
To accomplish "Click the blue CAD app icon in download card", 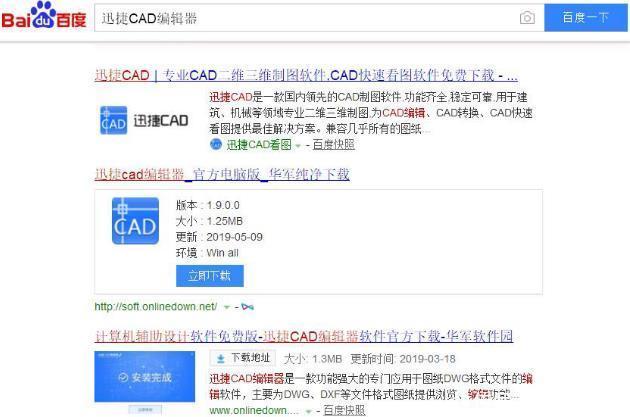I will (x=135, y=221).
